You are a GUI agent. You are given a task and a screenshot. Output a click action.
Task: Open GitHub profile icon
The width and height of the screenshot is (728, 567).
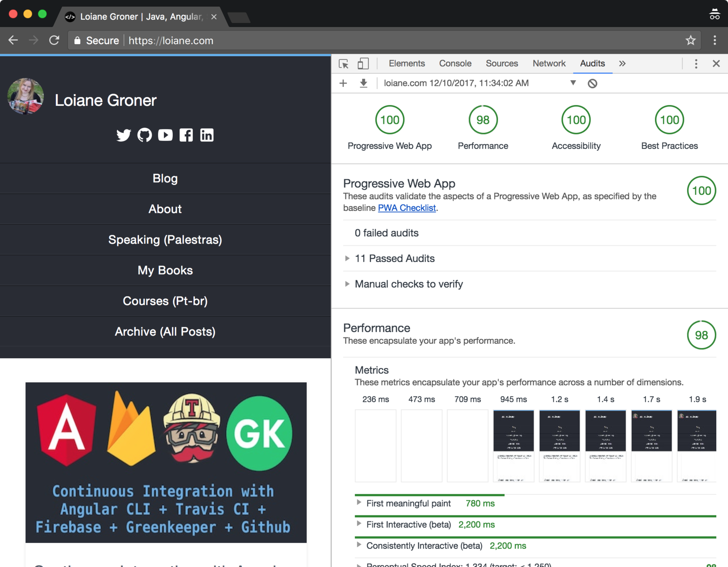pos(145,135)
